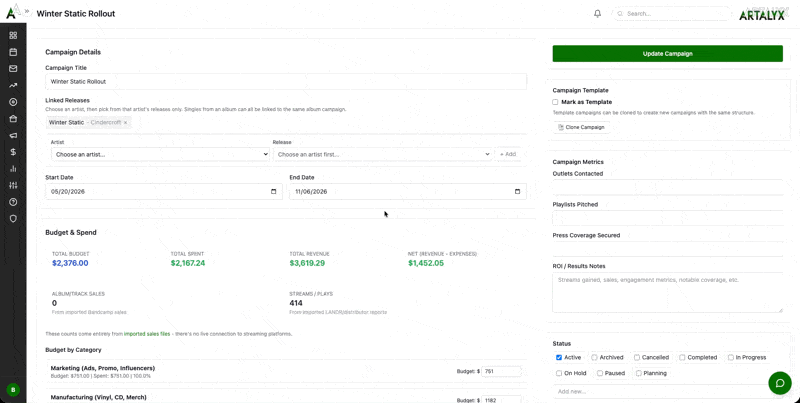The width and height of the screenshot is (800, 403).
Task: Click the Outlets Contacted field
Action: [x=667, y=187]
